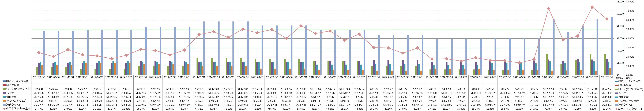The image size is (644, 111).
Task: Select the ①＋②(総現金同等物) legend entry on the right
Action: 629,89
